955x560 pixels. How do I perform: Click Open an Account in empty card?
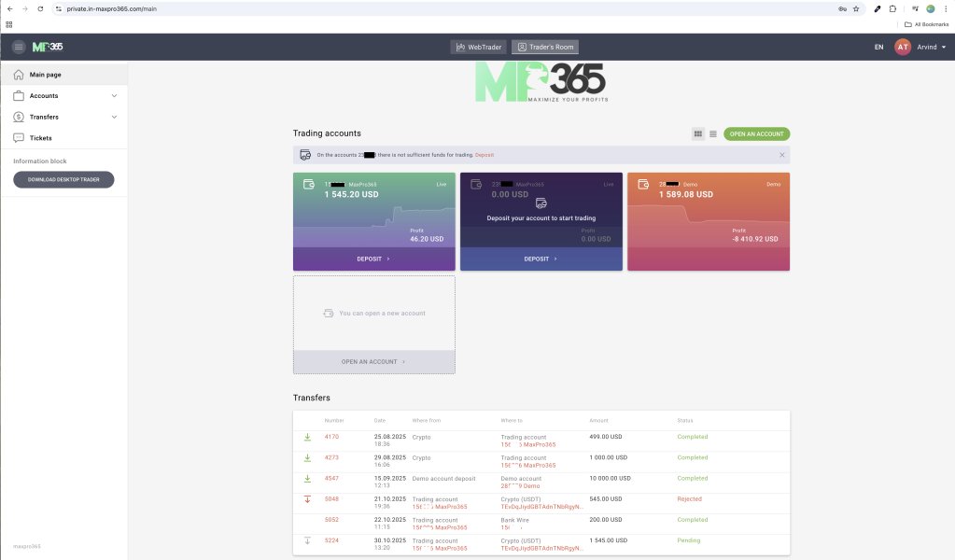[373, 361]
